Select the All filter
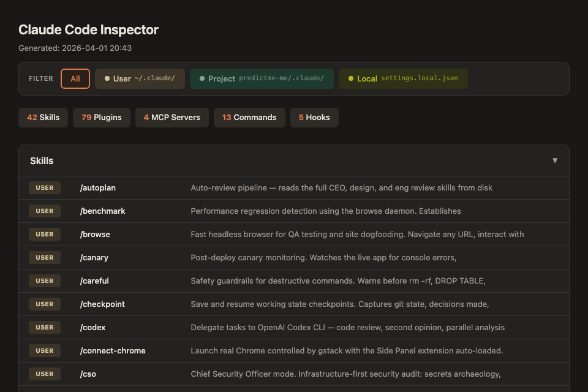 tap(75, 78)
